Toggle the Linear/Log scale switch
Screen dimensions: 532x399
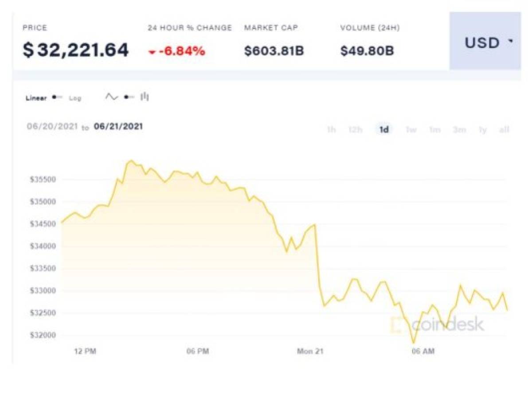[57, 98]
